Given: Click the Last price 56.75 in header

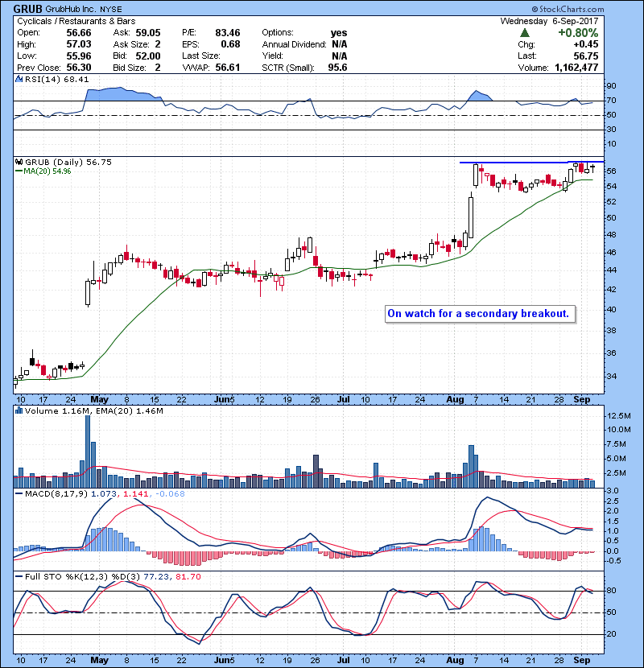Looking at the screenshot, I should coord(585,56).
